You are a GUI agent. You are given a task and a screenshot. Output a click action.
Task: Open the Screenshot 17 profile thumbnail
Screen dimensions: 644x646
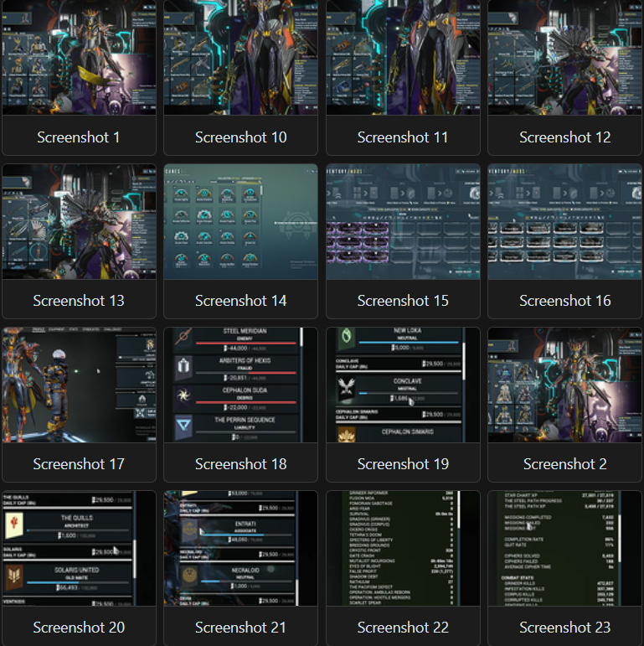79,385
